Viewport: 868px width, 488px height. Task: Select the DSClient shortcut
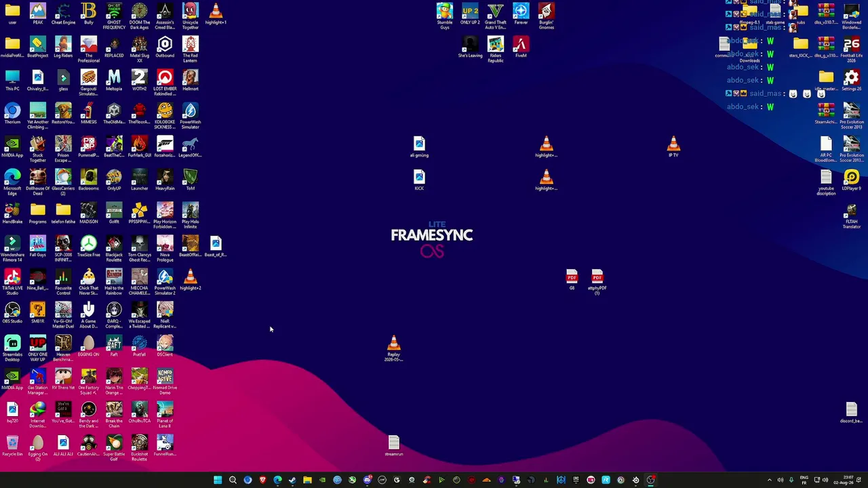[x=165, y=346]
